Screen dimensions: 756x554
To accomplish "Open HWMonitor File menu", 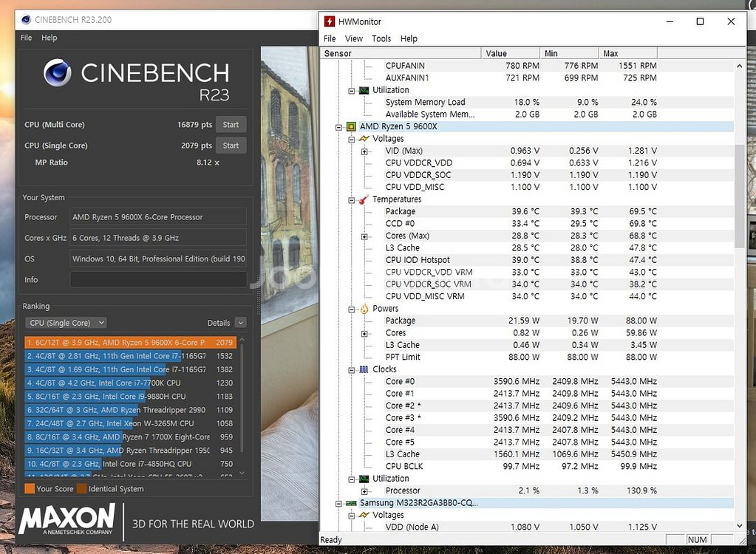I will (330, 38).
